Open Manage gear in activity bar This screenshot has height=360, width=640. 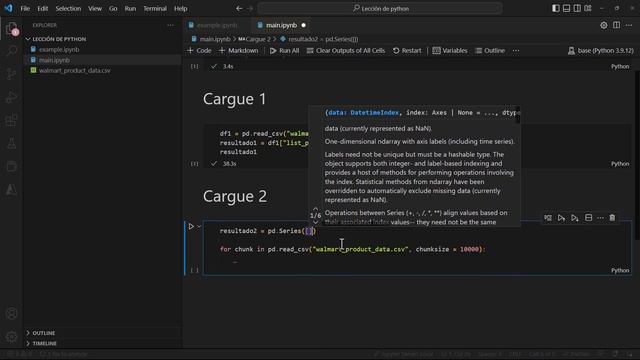point(11,337)
